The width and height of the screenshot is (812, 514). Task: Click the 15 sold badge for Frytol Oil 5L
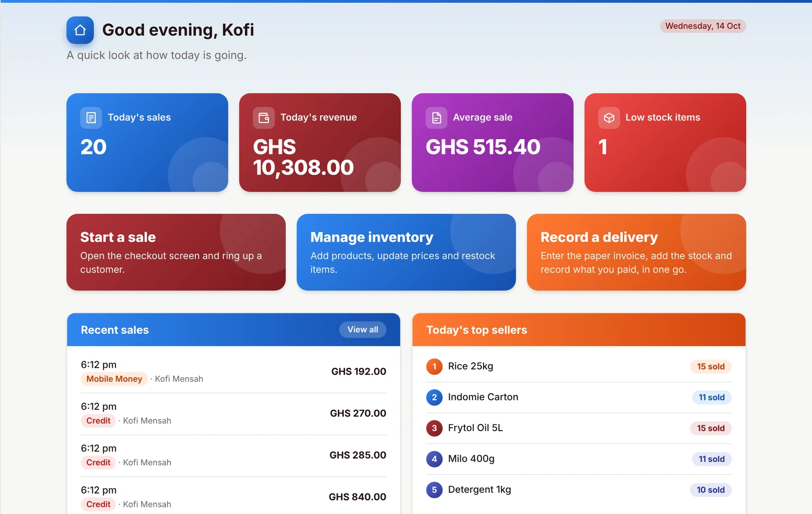point(710,428)
